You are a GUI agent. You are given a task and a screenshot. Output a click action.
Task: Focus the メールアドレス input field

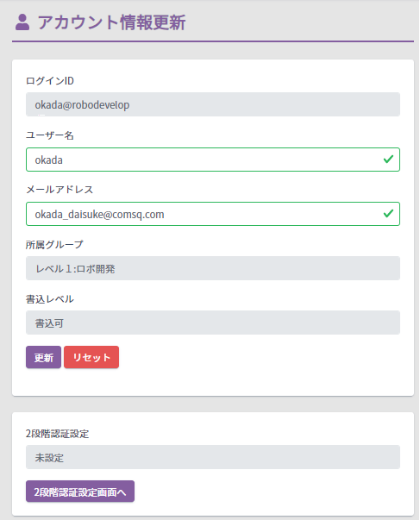point(213,214)
